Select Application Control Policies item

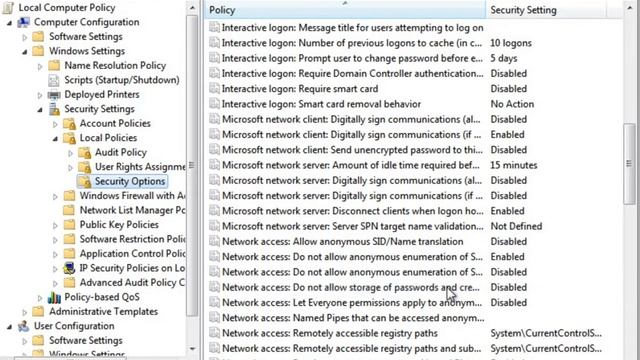pyautogui.click(x=132, y=253)
